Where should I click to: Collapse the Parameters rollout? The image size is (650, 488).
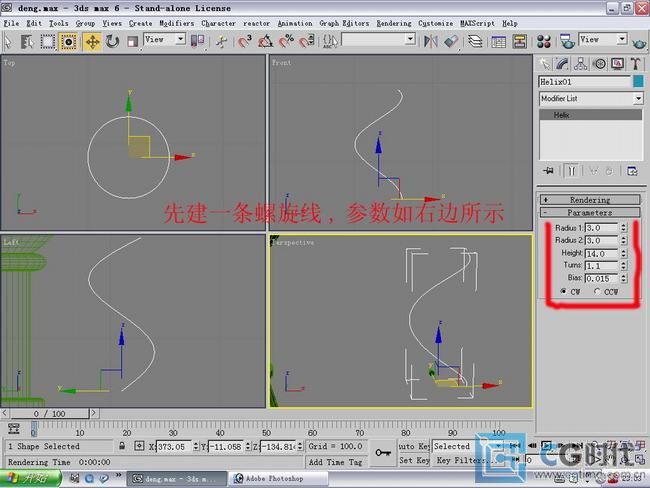[x=590, y=212]
